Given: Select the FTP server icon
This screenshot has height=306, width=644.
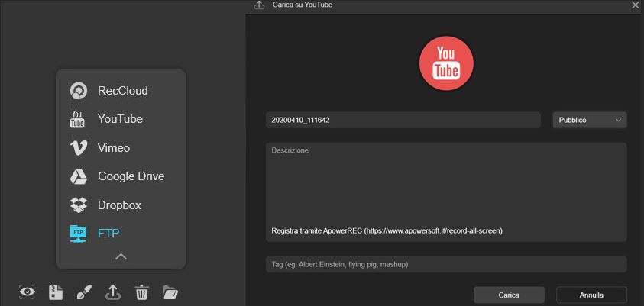Looking at the screenshot, I should [78, 234].
